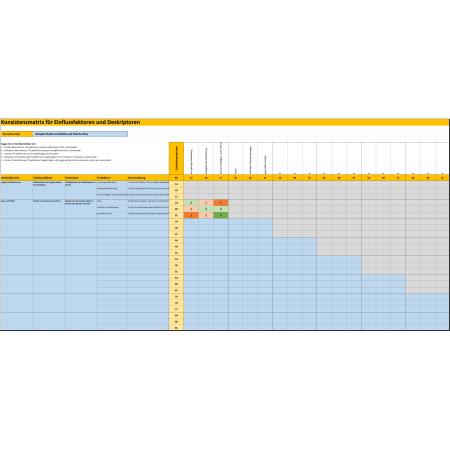The image size is (450, 450).
Task: Click the second Schlüsselfaktor entry cell
Action: (48, 209)
